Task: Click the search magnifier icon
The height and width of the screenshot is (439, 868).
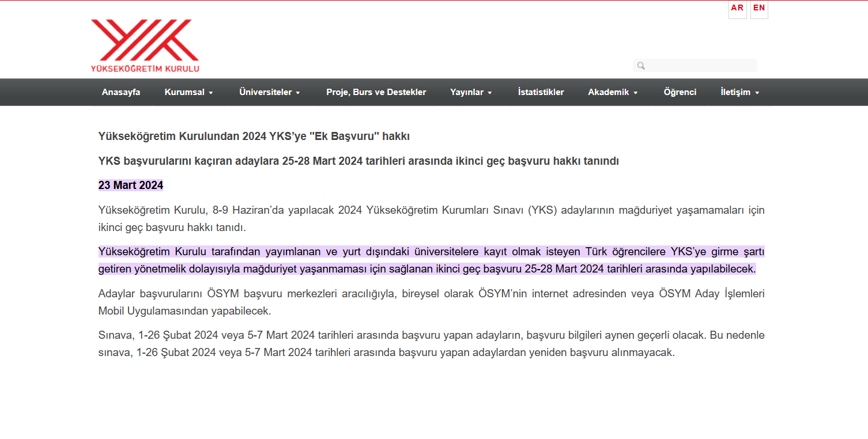Action: (x=641, y=66)
